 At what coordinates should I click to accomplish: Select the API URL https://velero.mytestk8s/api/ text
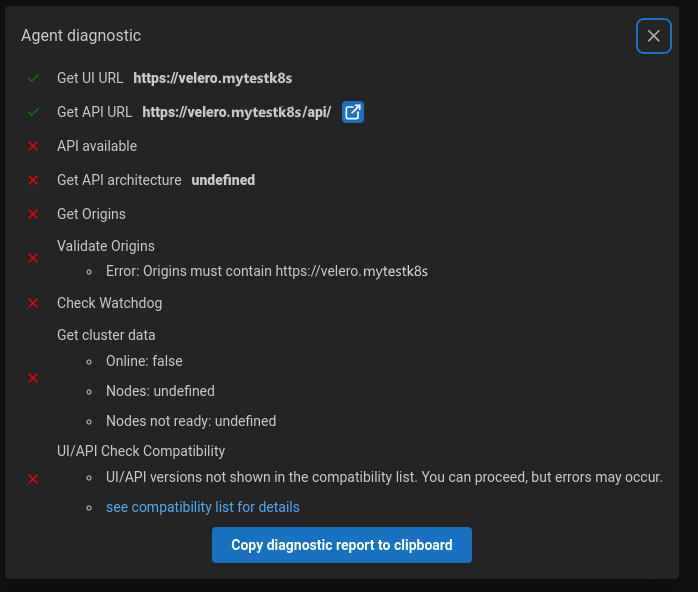236,112
